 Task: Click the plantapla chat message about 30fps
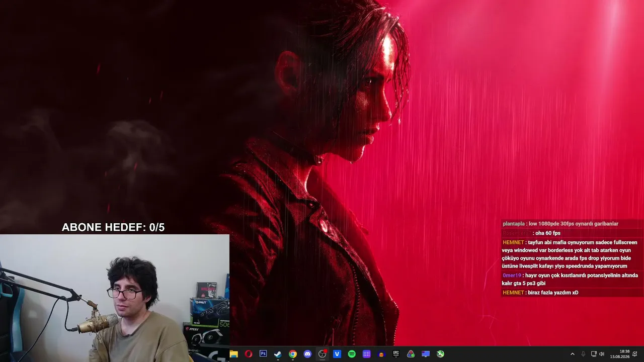560,224
